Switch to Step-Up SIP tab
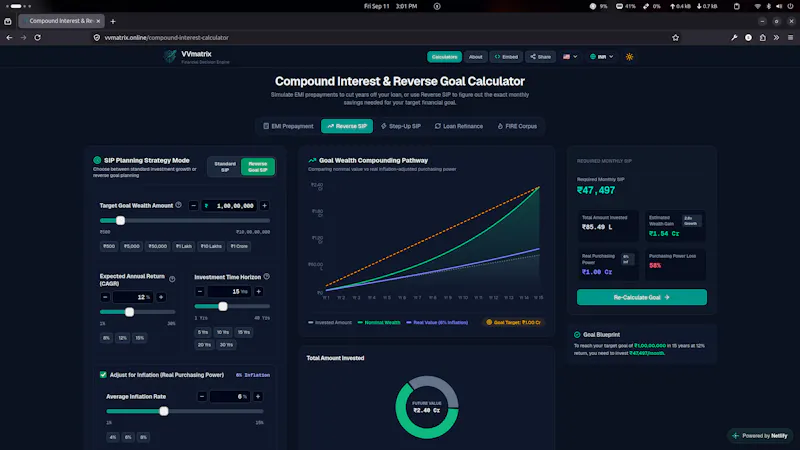This screenshot has height=450, width=800. click(x=401, y=126)
